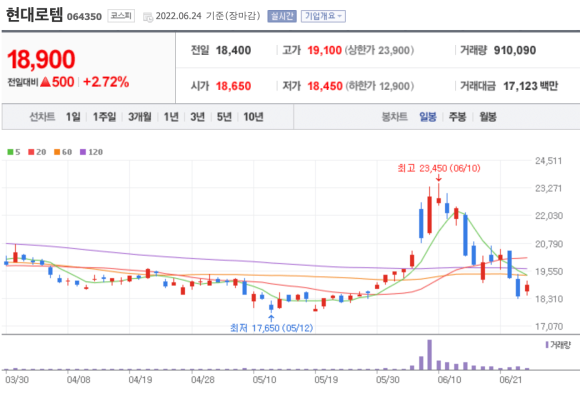Click the 저가 value 18,450
The height and width of the screenshot is (393, 580).
[x=325, y=86]
